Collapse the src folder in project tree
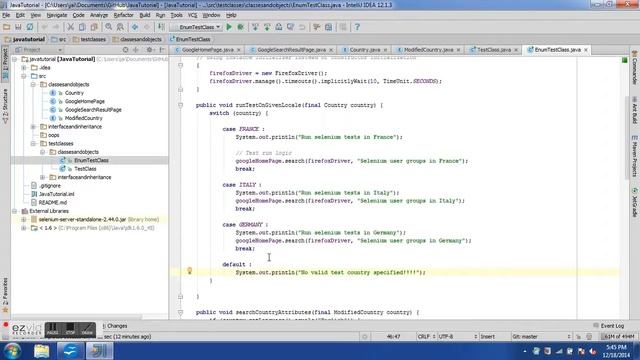The width and height of the screenshot is (640, 360). coord(24,76)
